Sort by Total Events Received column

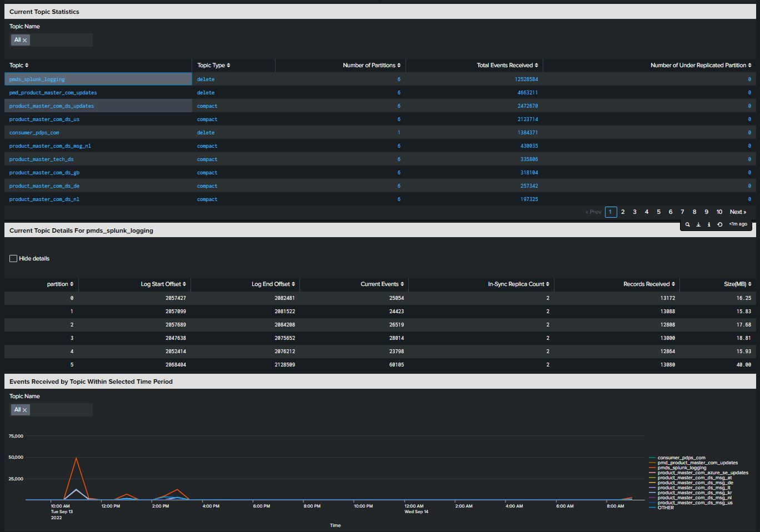coord(507,65)
